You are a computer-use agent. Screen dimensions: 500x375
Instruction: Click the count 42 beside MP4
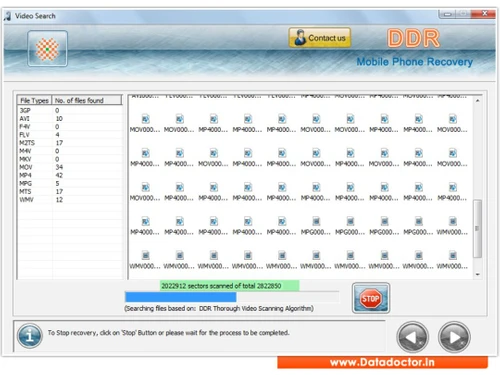coord(59,175)
